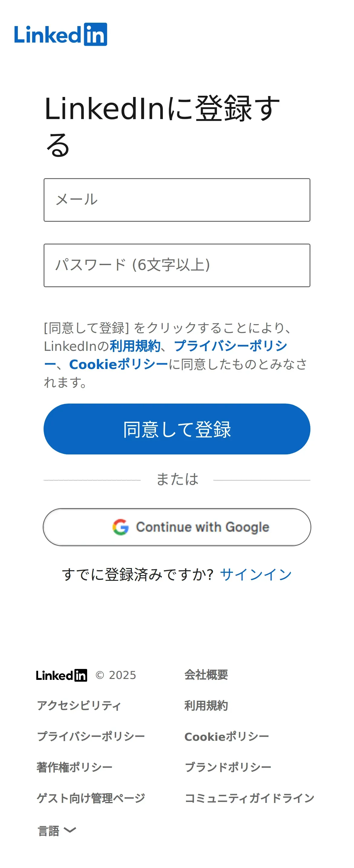
Task: Click the LinkedIn logo at top
Action: pyautogui.click(x=61, y=34)
